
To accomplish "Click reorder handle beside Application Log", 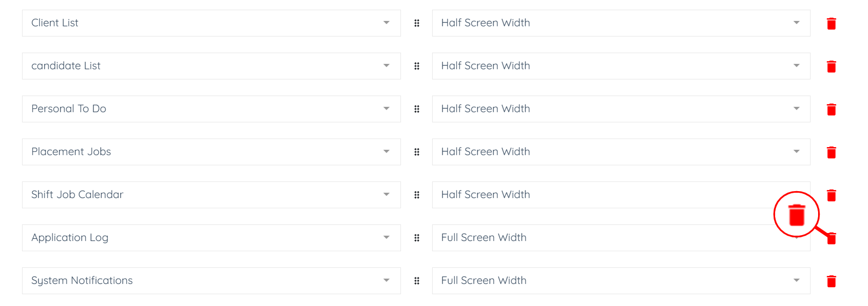I will point(417,238).
